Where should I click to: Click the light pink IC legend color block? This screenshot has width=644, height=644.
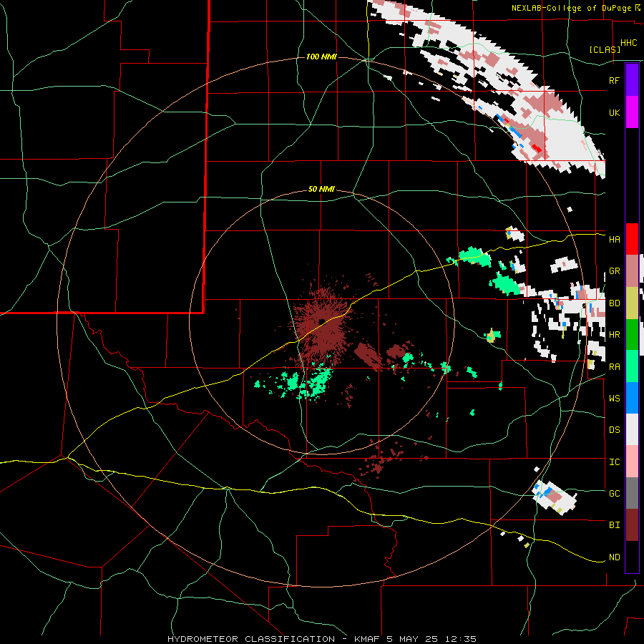[x=632, y=462]
